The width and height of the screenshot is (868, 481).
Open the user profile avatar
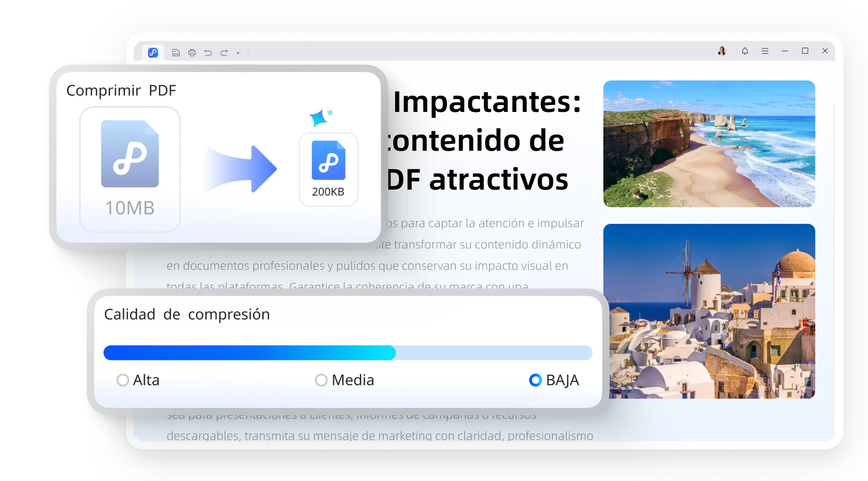click(722, 51)
